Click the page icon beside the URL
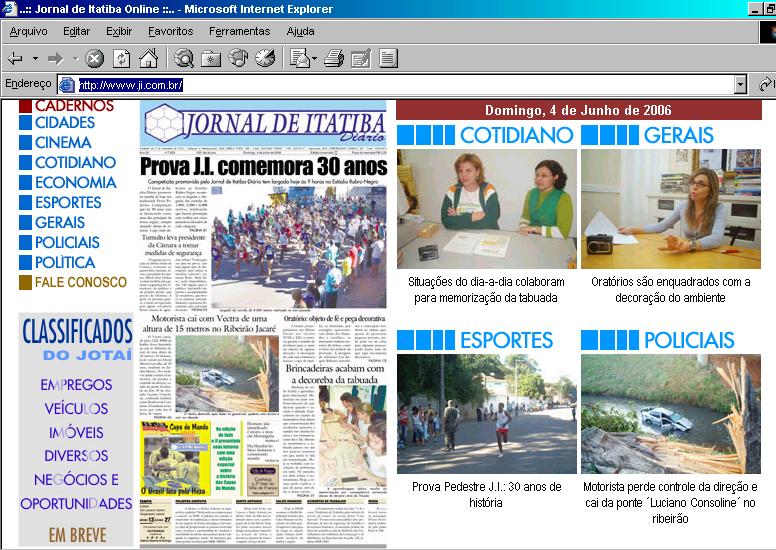Image resolution: width=776 pixels, height=550 pixels. [x=67, y=85]
